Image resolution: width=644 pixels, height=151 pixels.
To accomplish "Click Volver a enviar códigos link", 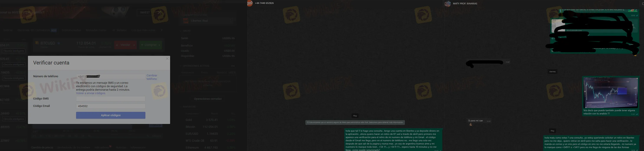I will pyautogui.click(x=91, y=93).
